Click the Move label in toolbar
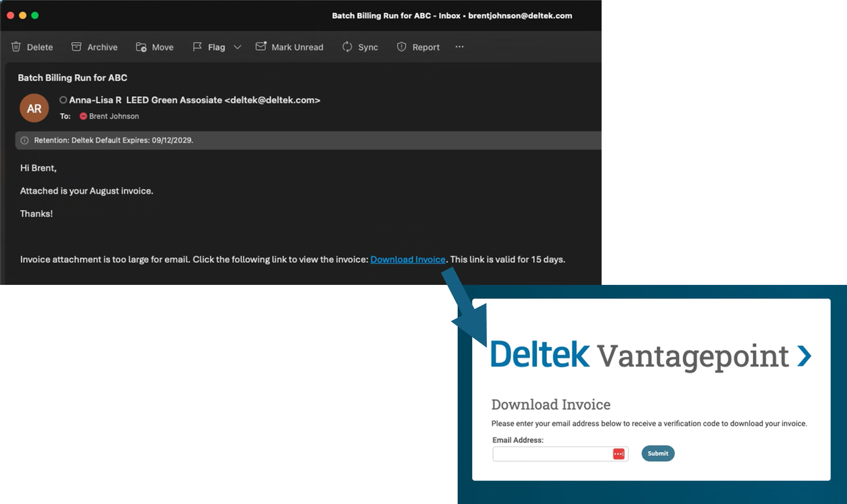Viewport: 847px width, 504px height. point(163,47)
